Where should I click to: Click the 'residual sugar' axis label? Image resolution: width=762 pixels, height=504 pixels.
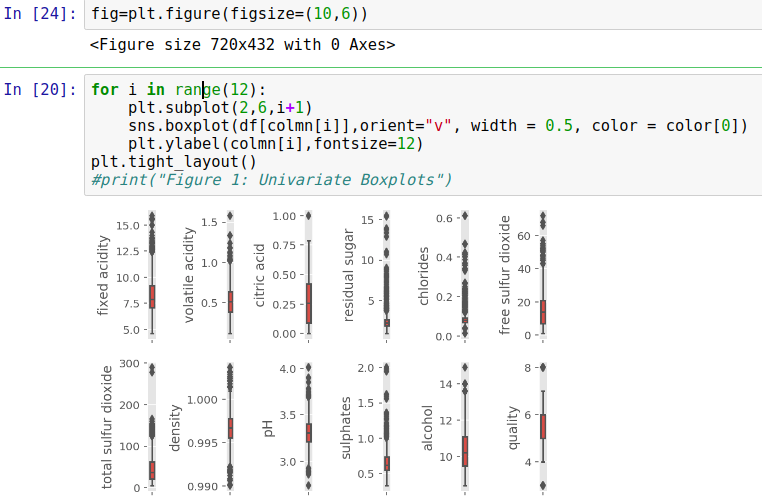(x=348, y=275)
